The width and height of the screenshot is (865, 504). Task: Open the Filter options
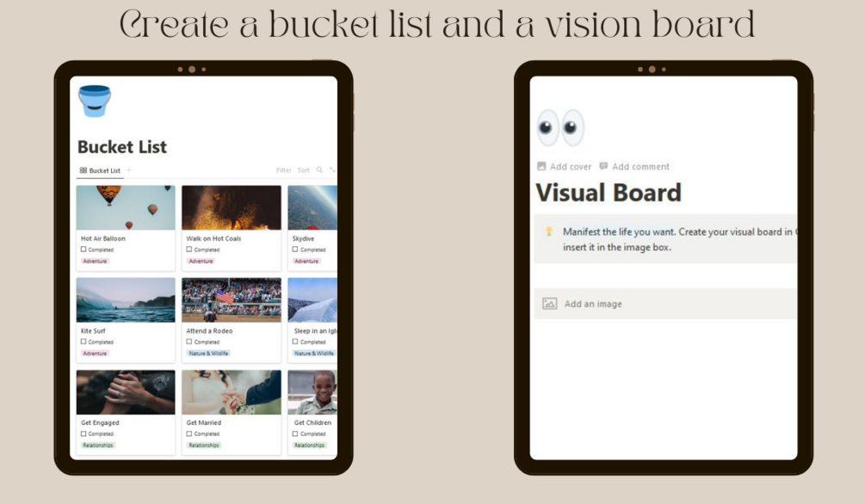click(283, 169)
